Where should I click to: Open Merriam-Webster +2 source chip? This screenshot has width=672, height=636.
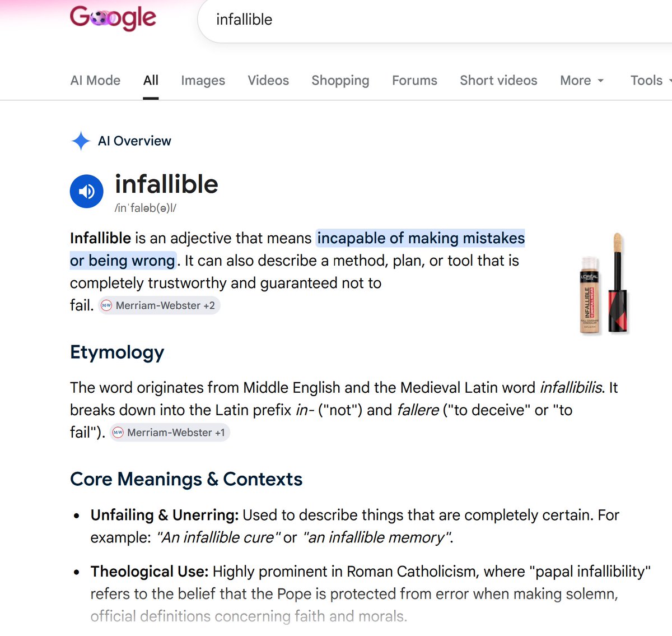pyautogui.click(x=160, y=305)
